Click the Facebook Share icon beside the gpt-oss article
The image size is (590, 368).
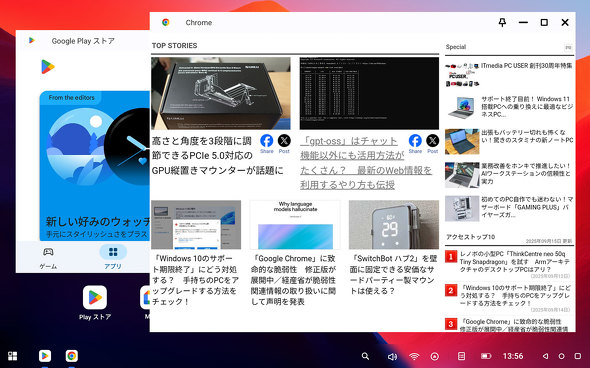point(415,141)
